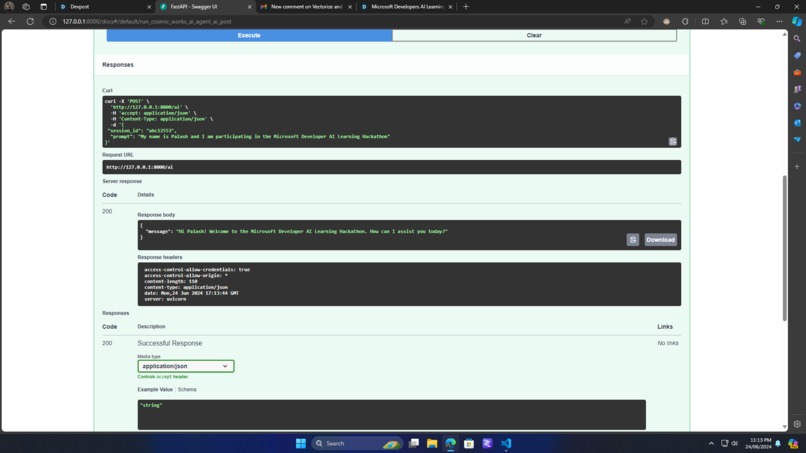Switch to the Schema view

coord(187,389)
